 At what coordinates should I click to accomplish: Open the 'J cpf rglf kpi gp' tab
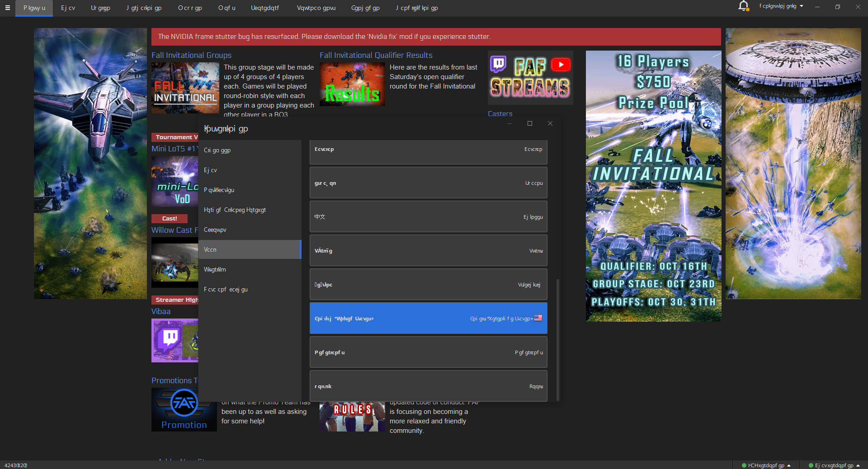416,8
